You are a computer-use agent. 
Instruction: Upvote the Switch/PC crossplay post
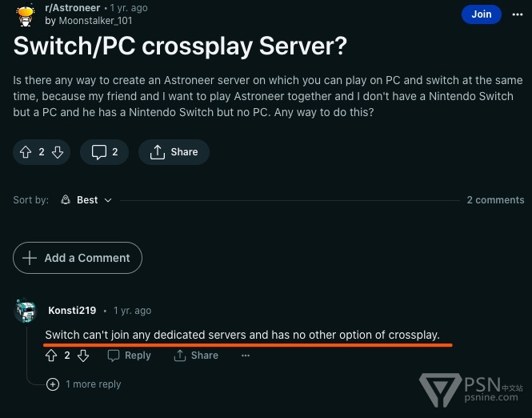pos(26,152)
